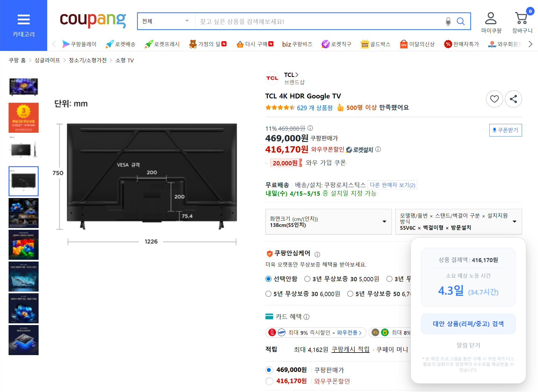This screenshot has width=538, height=392.
Task: Select the bottom chip processor thumbnail
Action: pyautogui.click(x=23, y=340)
